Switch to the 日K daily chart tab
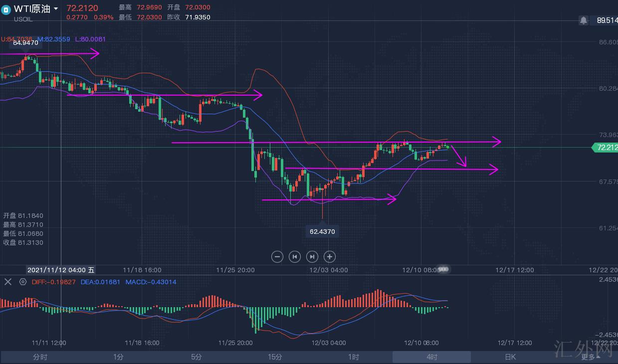The height and width of the screenshot is (364, 618). tap(510, 357)
